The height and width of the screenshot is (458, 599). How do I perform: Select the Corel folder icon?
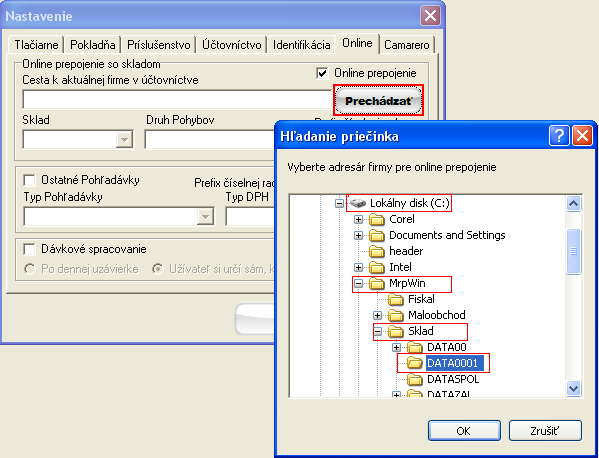[x=377, y=220]
